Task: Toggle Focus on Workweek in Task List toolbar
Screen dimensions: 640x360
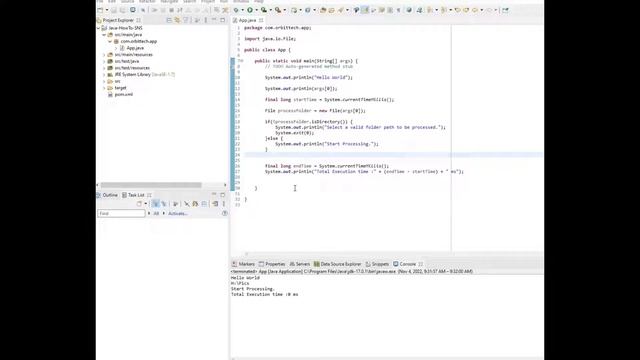Action: (176, 204)
